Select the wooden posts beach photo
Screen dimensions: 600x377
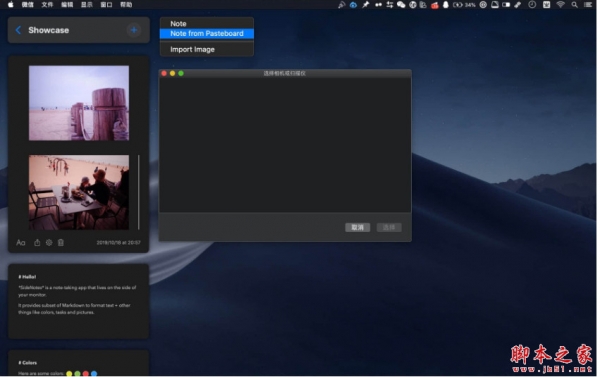79,103
